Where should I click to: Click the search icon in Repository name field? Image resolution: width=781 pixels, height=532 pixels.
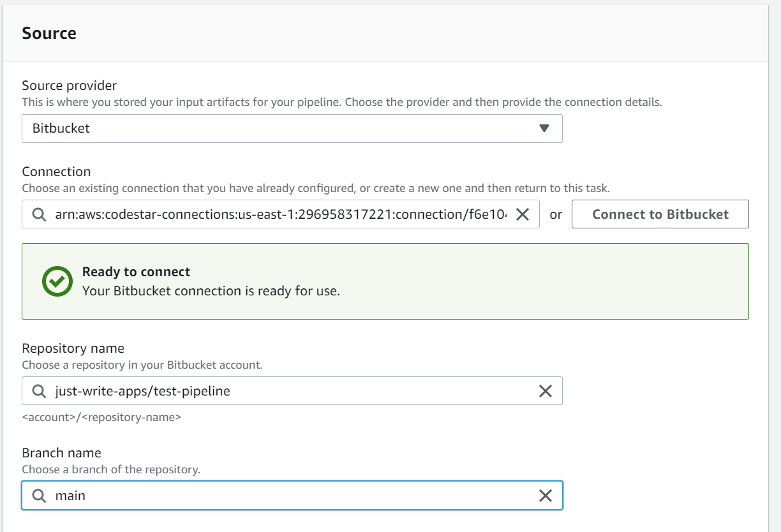tap(39, 391)
